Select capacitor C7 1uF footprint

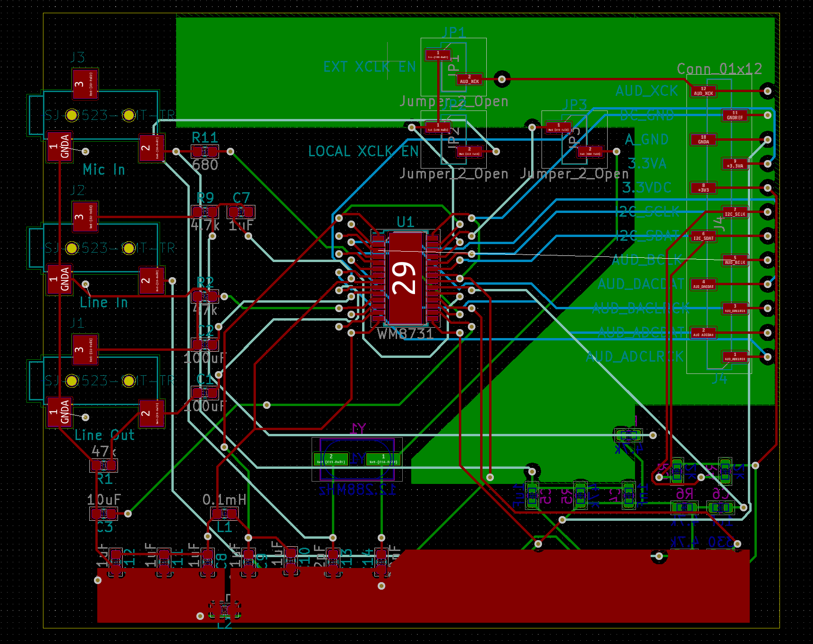241,212
